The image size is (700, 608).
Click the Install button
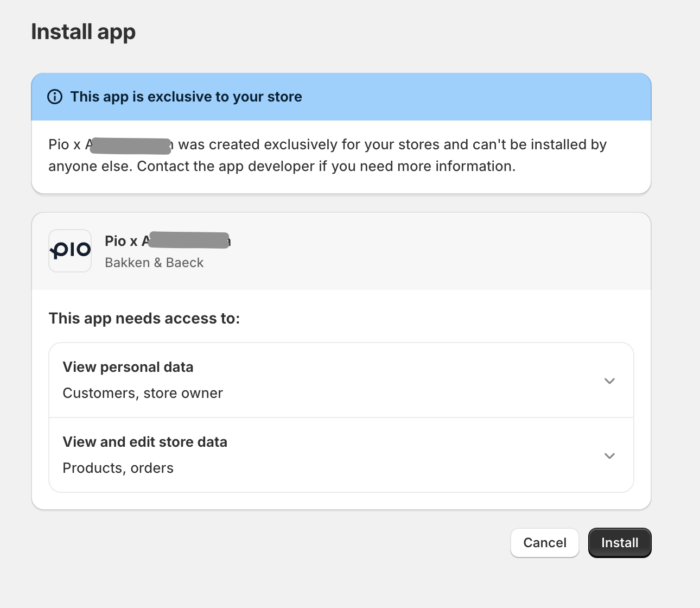click(x=620, y=543)
